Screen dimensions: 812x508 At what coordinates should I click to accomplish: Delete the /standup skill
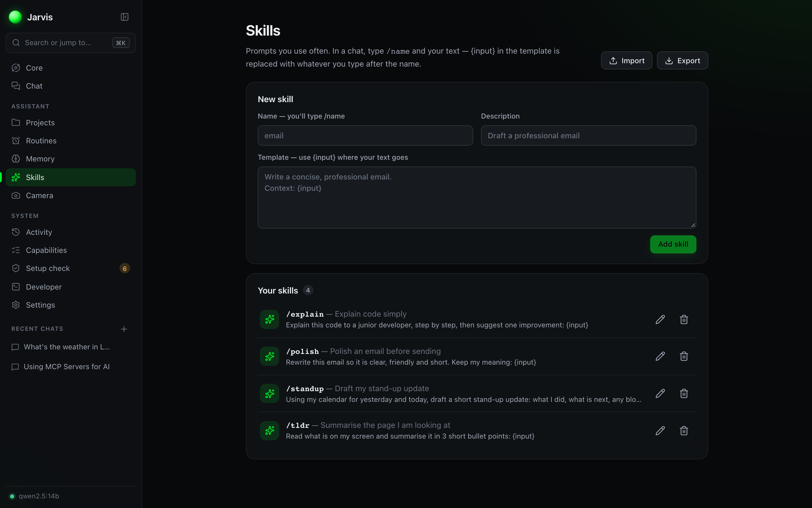[x=684, y=393]
